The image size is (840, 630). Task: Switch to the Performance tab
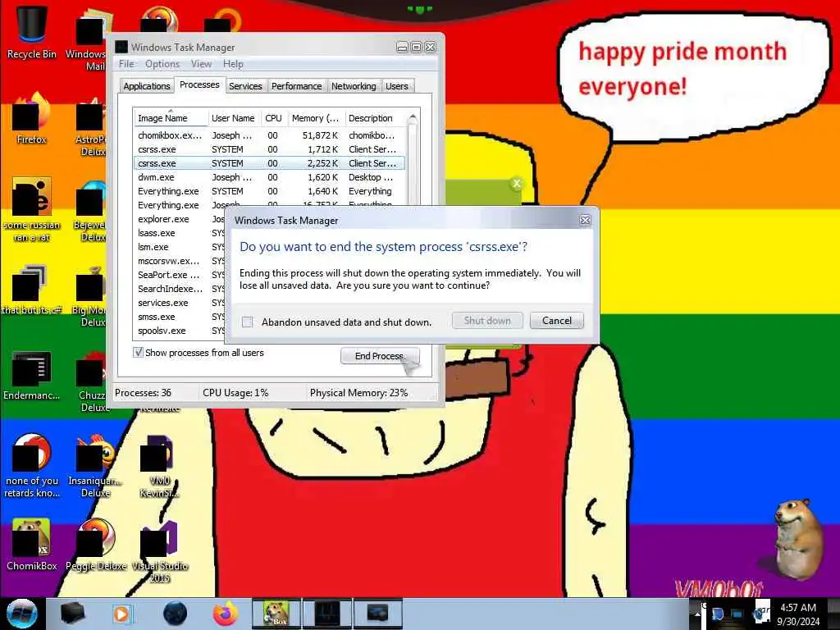click(x=296, y=86)
